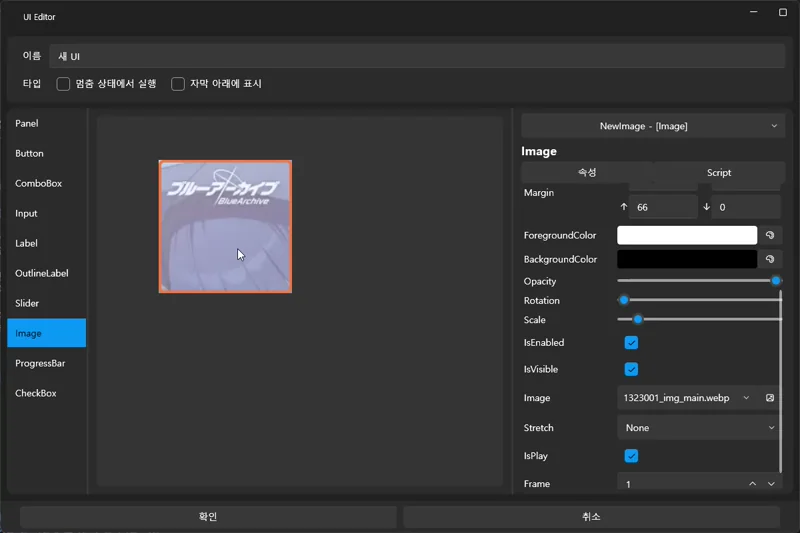Check the 자막 아래에 표시 option
Screen dimensions: 800x533
(178, 84)
